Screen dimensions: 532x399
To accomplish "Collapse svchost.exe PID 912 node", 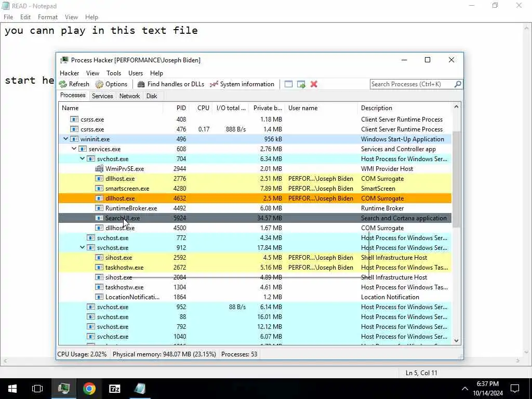I will coord(83,247).
